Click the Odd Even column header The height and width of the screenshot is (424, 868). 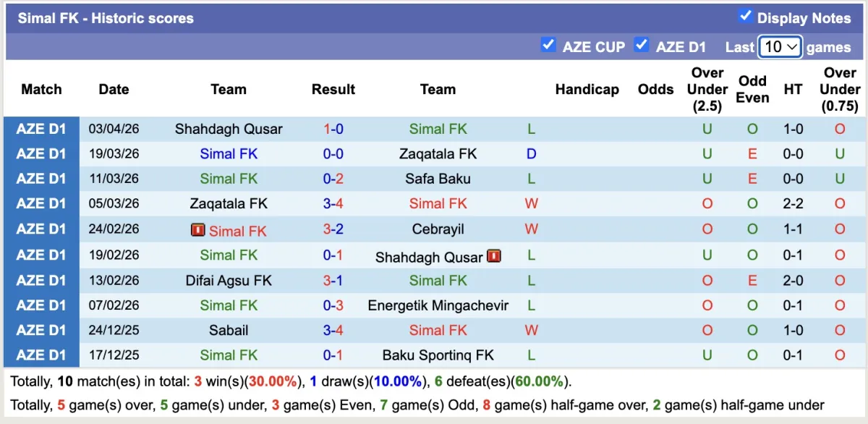tap(752, 90)
